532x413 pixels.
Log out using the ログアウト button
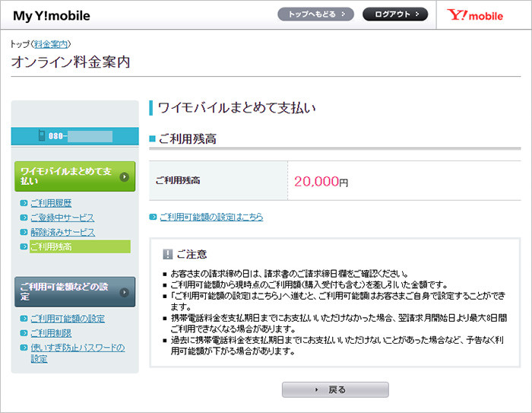(394, 14)
